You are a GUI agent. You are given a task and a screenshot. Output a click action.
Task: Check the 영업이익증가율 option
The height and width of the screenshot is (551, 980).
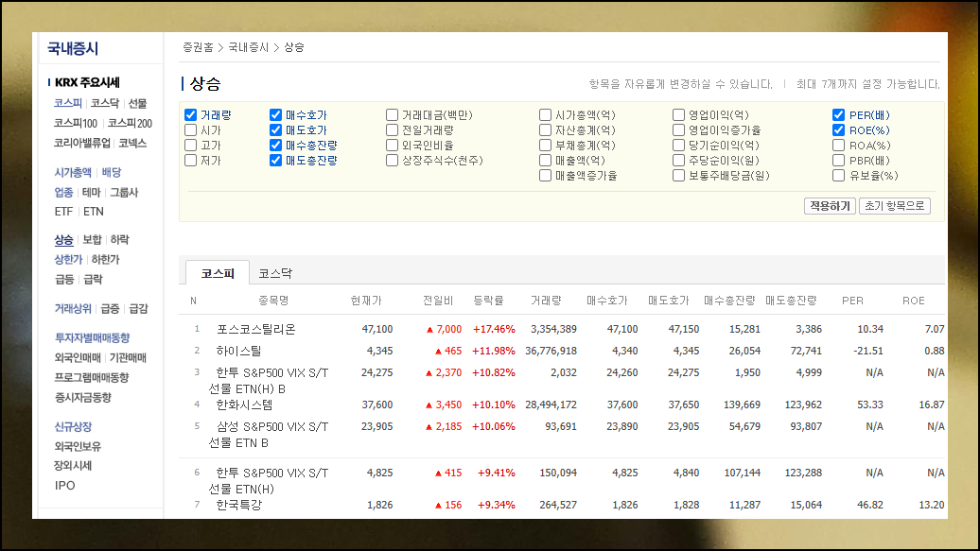(x=678, y=129)
